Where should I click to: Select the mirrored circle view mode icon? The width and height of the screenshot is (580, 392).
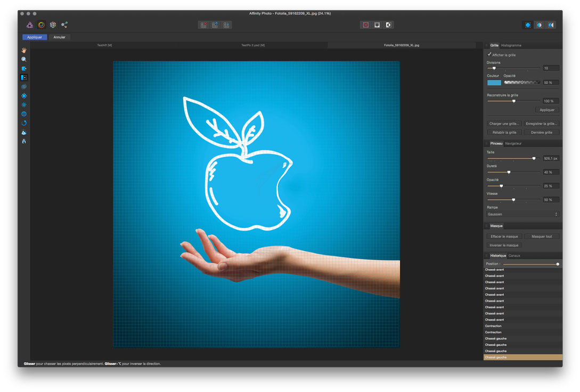551,25
